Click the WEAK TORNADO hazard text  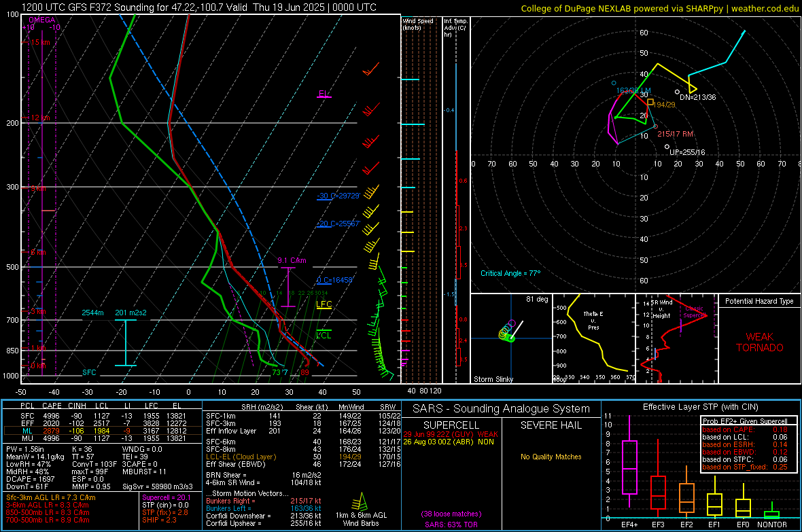pyautogui.click(x=760, y=342)
